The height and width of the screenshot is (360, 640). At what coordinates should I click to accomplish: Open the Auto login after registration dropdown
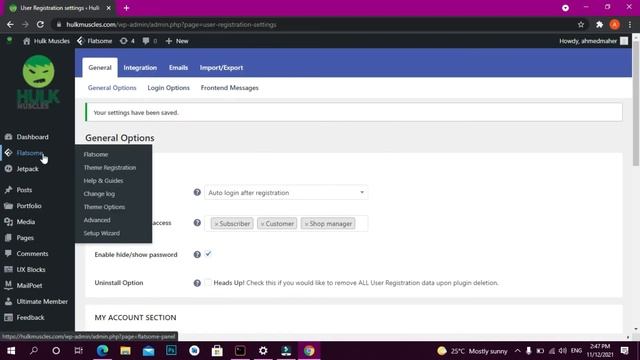pyautogui.click(x=286, y=192)
